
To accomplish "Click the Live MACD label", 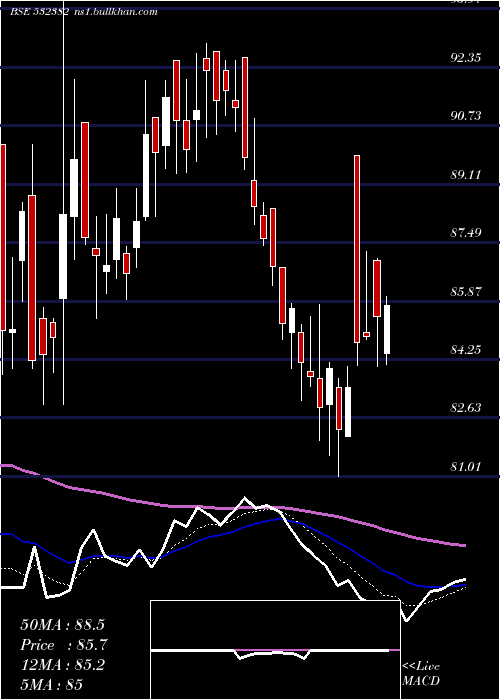I will [421, 674].
